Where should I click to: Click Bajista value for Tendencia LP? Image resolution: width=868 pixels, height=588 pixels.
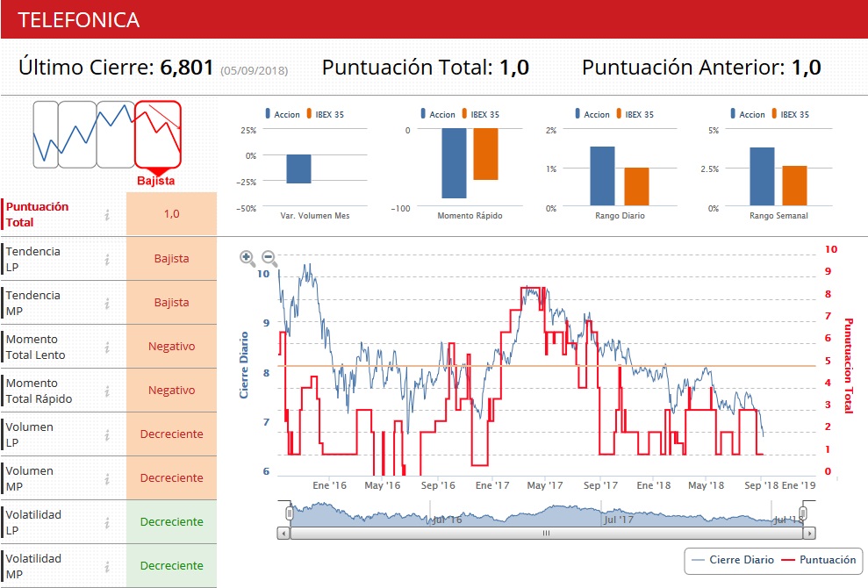[172, 259]
